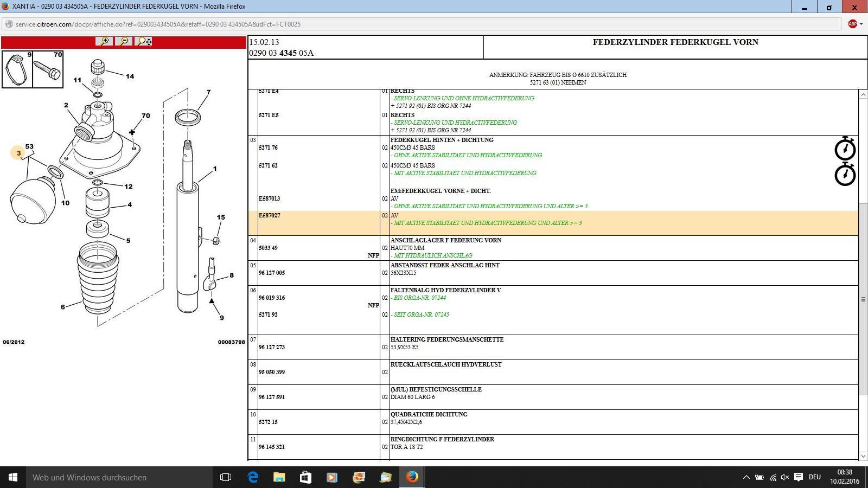
Task: Click the FALTENBALG HYD FEDERZYLINDER V heading
Action: [446, 290]
